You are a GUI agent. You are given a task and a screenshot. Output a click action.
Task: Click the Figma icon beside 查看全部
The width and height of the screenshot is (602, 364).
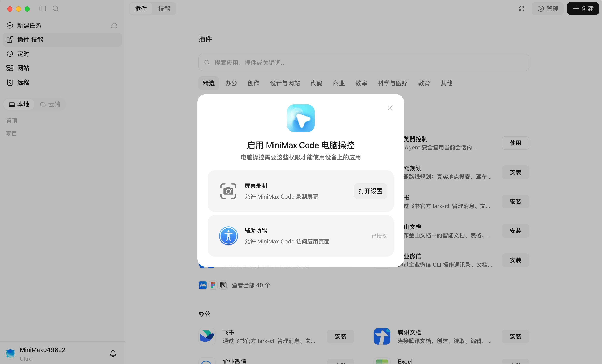[213, 285]
